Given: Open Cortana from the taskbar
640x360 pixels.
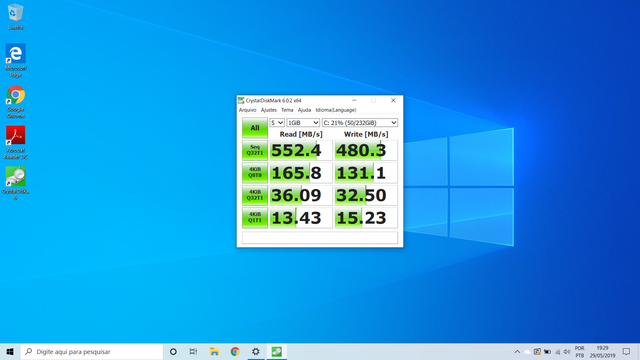Looking at the screenshot, I should (x=173, y=351).
